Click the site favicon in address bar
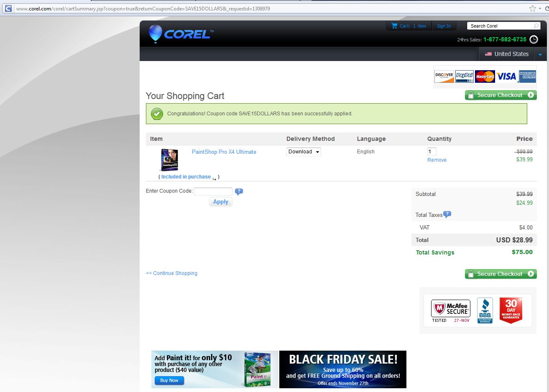Screen dimensions: 549x392 point(8,8)
